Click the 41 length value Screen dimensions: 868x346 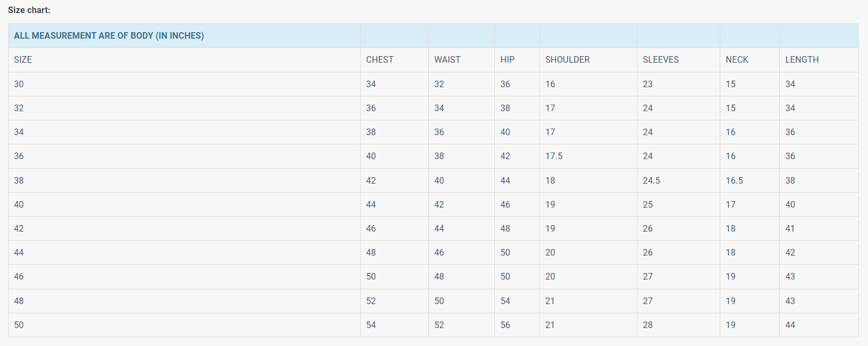790,229
